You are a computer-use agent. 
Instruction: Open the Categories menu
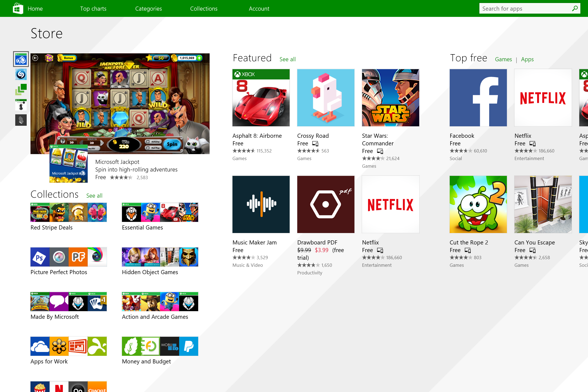point(148,9)
